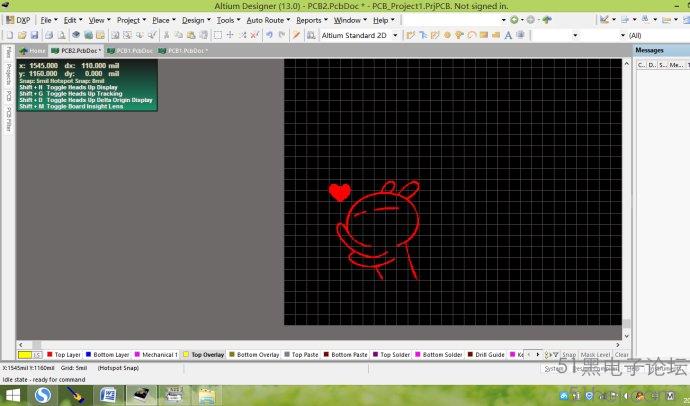Click the green Back navigation circle icon
Viewport: 690px width, 406px height.
coord(514,20)
